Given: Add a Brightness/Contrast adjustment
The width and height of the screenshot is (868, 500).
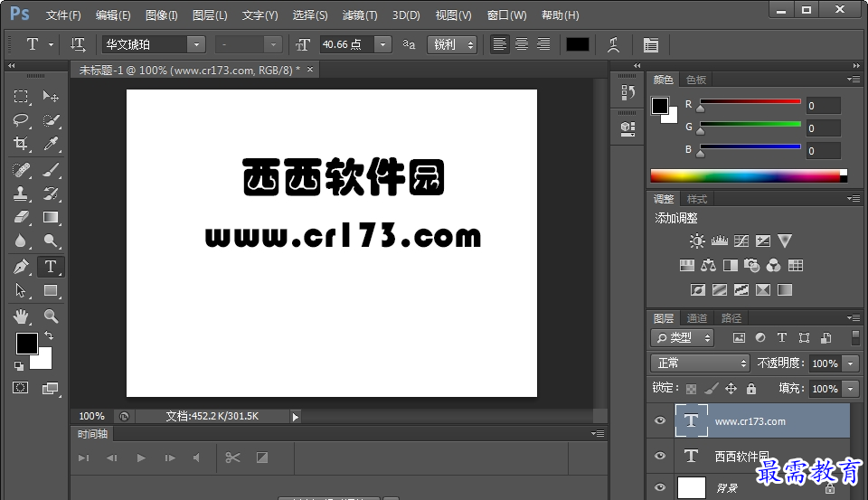Looking at the screenshot, I should [x=697, y=241].
